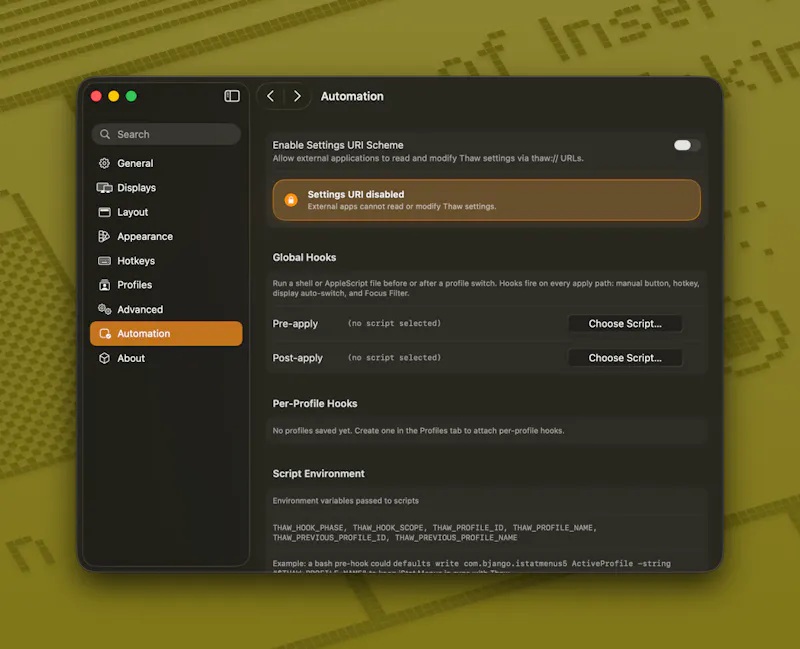
Task: Enable the Settings URI Scheme switch
Action: [686, 145]
